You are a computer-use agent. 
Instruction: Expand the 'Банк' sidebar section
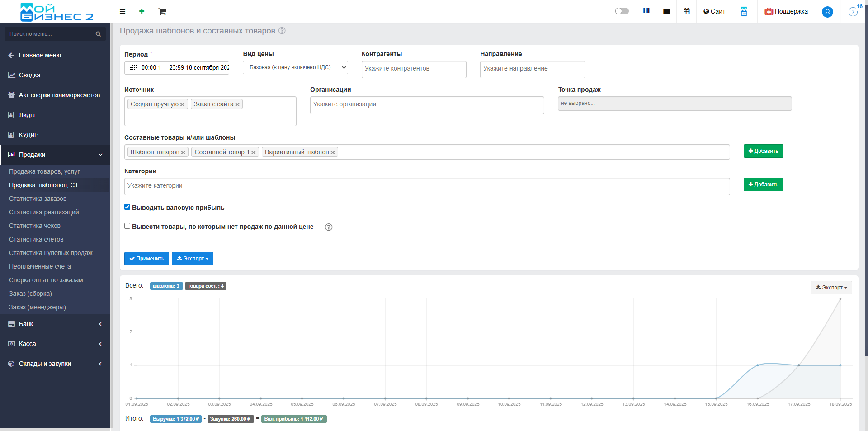[x=55, y=324]
